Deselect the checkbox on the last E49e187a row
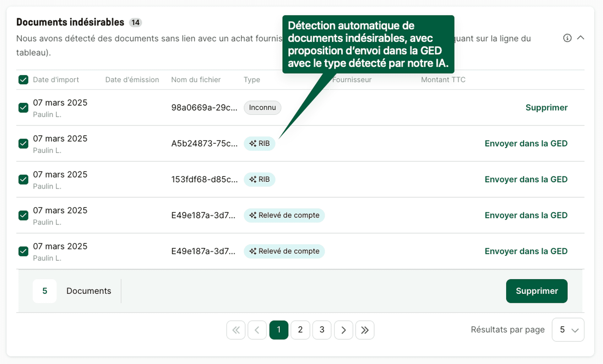The height and width of the screenshot is (364, 603). point(23,251)
